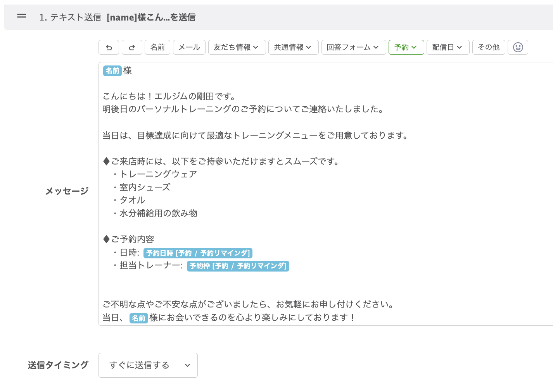The image size is (553, 392).
Task: Click the drag handle next to テキスト送信
Action: [21, 16]
